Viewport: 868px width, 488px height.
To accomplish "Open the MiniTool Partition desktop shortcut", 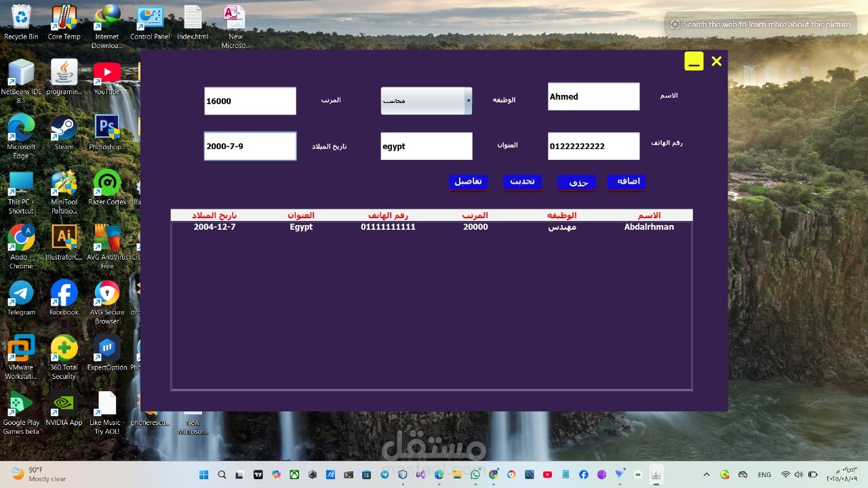I will (64, 192).
